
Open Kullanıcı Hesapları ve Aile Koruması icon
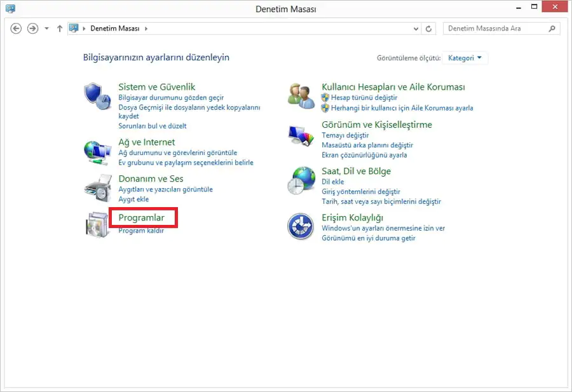coord(300,95)
